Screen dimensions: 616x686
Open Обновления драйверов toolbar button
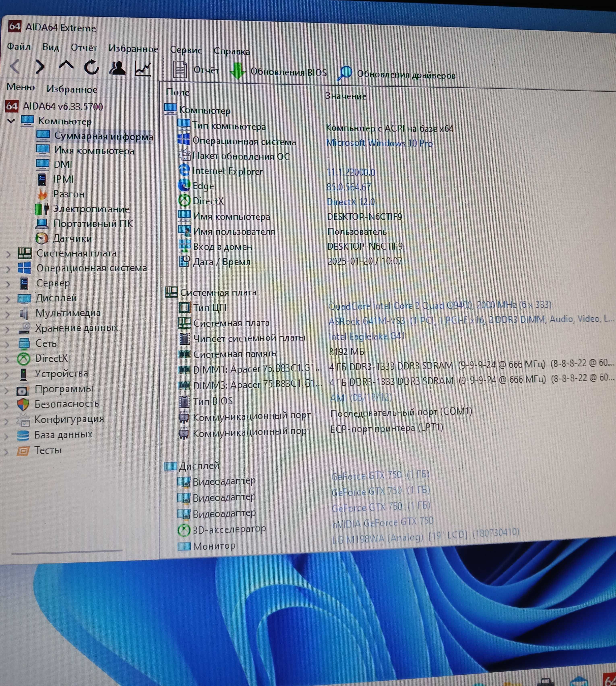pos(397,73)
